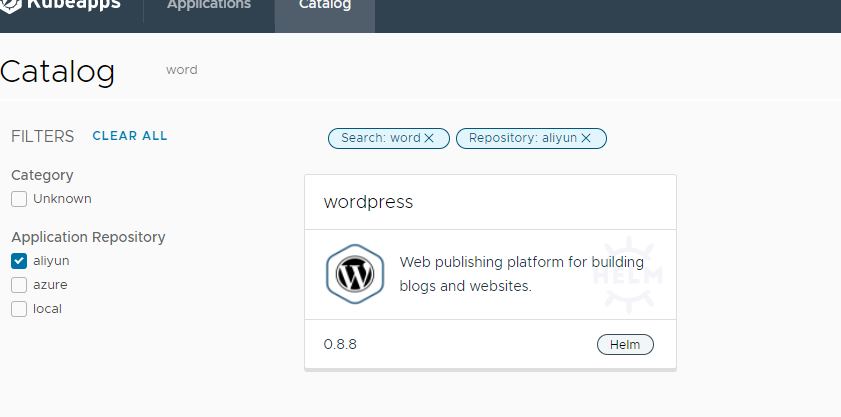Click the Kubeapps logo icon
This screenshot has width=841, height=417.
[x=12, y=5]
